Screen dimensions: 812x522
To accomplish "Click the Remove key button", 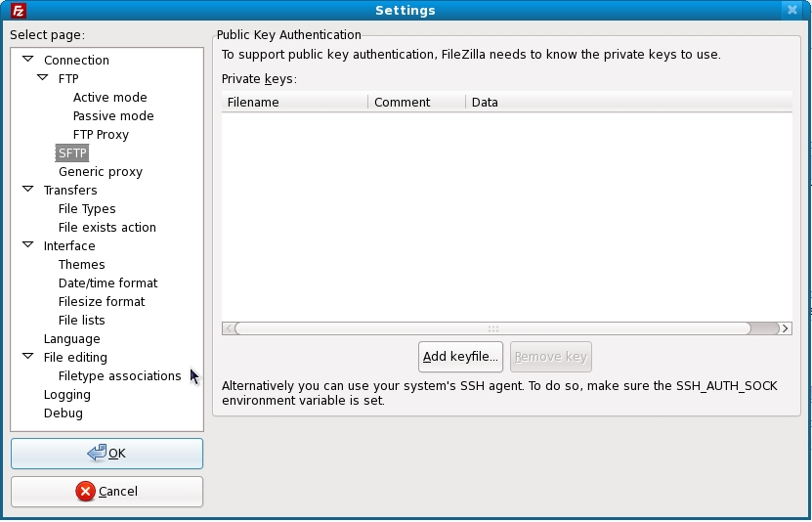I will pos(550,357).
